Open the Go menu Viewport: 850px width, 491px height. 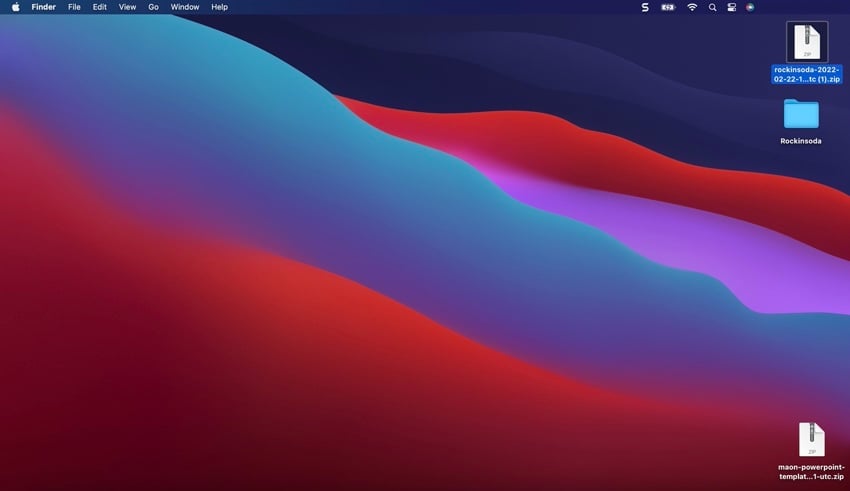point(153,7)
